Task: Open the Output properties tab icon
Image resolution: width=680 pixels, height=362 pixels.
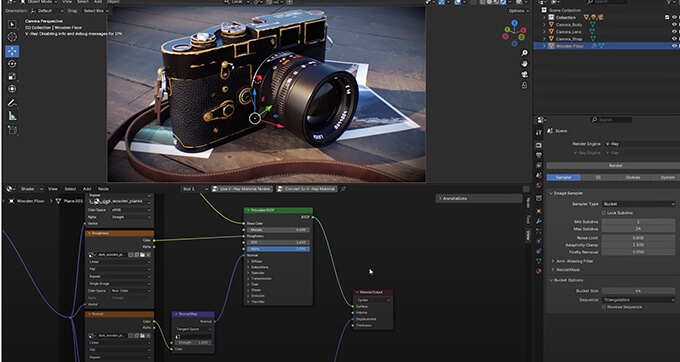Action: coord(539,155)
